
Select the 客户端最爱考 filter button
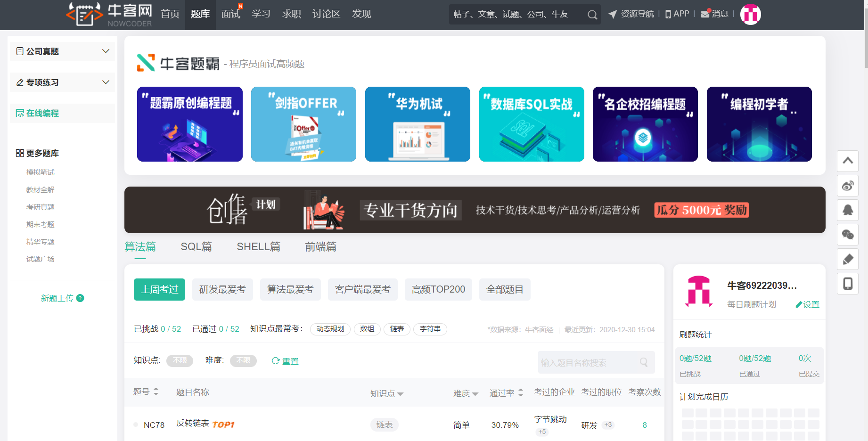click(363, 289)
